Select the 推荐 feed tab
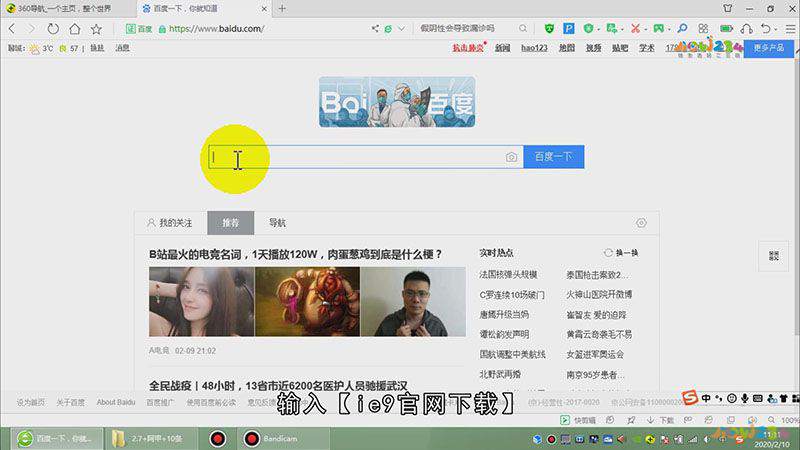The image size is (800, 450). (x=231, y=223)
